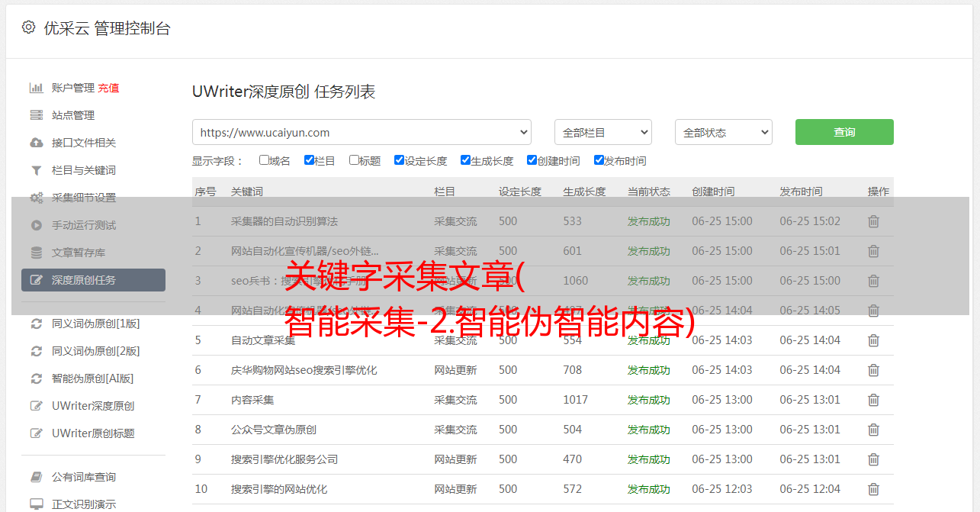Click the 站点管理 server icon
This screenshot has height=512, width=980.
[x=36, y=115]
